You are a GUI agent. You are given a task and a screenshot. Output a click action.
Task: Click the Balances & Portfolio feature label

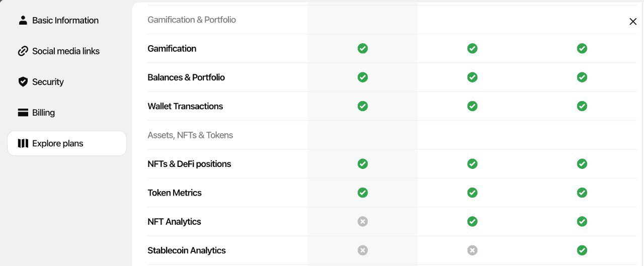(x=186, y=77)
